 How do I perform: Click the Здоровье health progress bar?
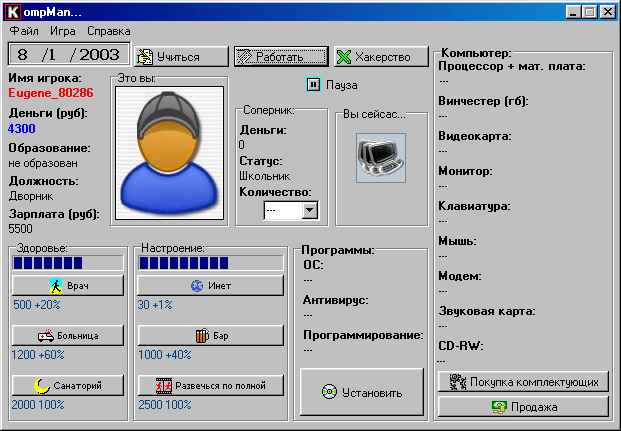(67, 263)
